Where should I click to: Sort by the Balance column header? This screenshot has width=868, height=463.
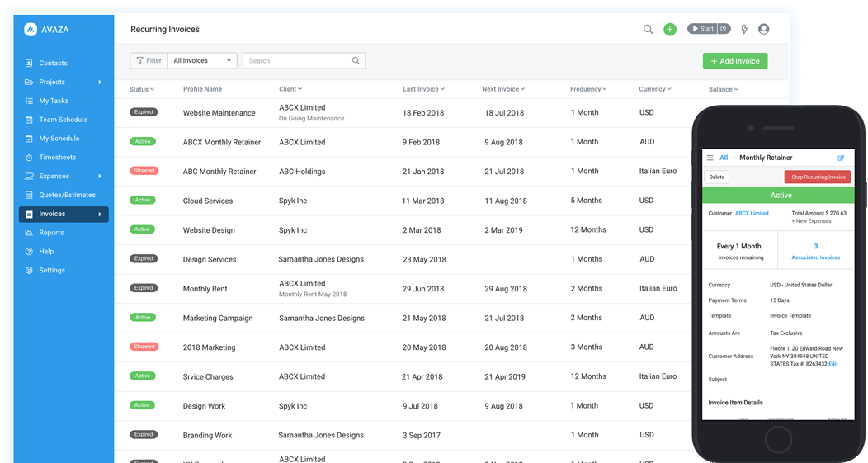(723, 89)
